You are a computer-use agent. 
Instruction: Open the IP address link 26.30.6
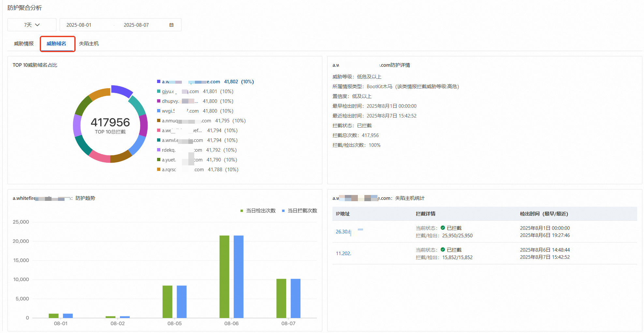(344, 232)
